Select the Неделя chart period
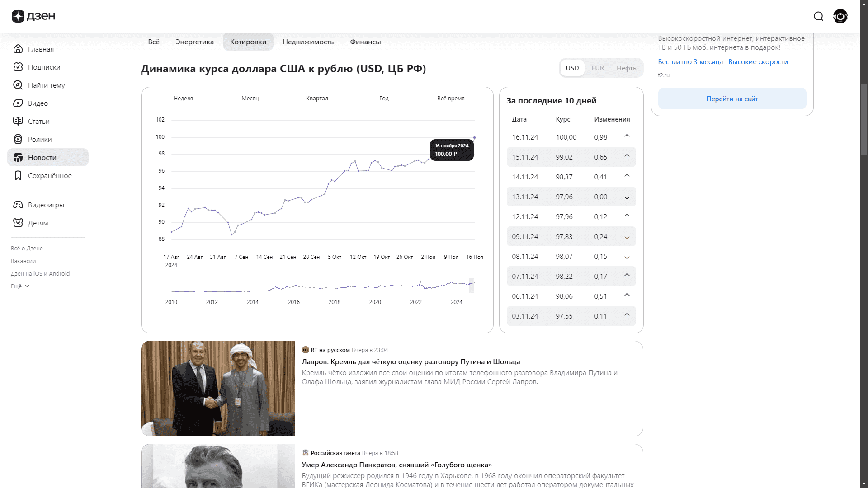 click(183, 98)
